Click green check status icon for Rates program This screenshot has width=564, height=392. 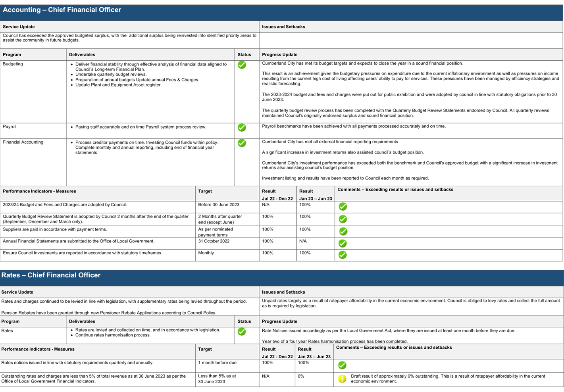(x=242, y=331)
